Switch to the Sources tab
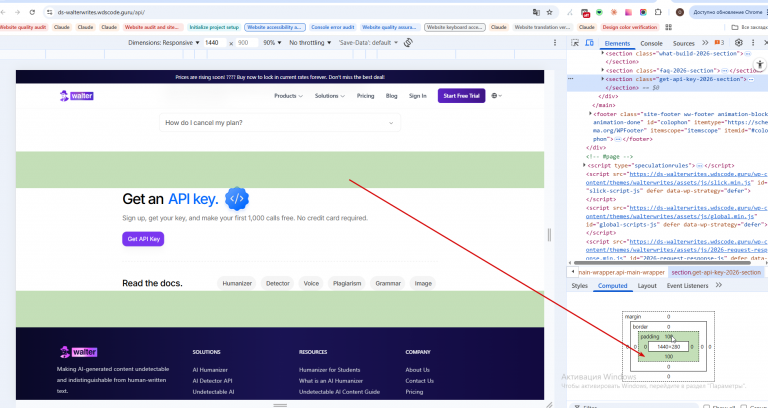 tap(683, 44)
